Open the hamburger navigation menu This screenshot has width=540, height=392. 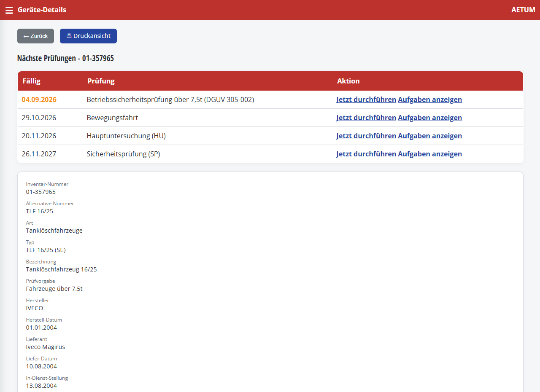tap(9, 10)
